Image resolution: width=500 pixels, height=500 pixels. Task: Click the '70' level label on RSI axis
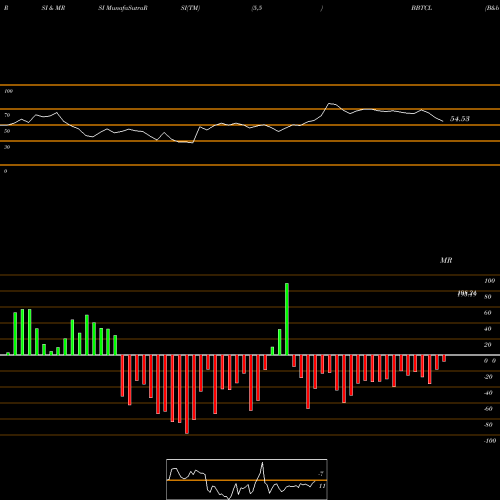coord(7,115)
